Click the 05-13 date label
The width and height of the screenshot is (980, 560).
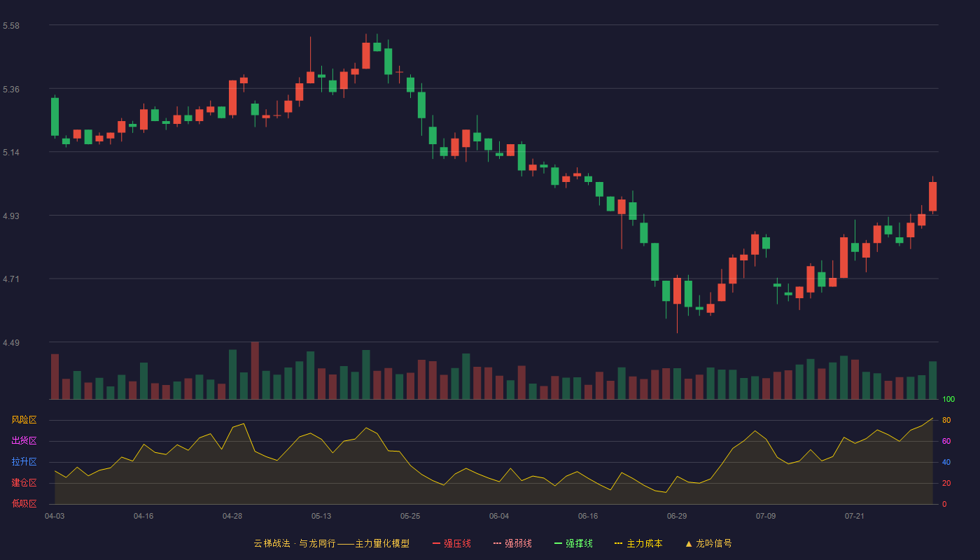pos(321,516)
